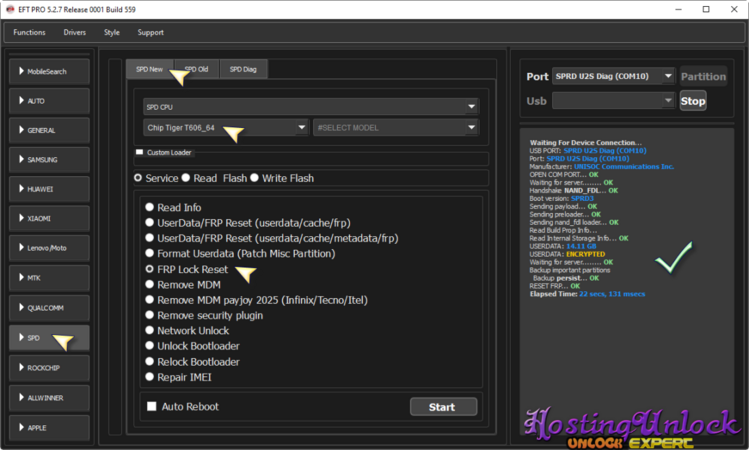Image resolution: width=749 pixels, height=450 pixels.
Task: Click the Stop button
Action: (x=692, y=101)
